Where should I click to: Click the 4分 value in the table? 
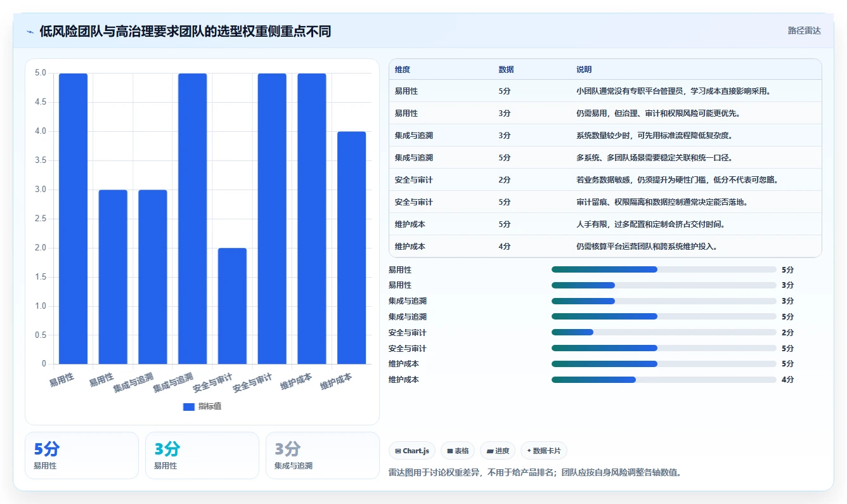[505, 247]
